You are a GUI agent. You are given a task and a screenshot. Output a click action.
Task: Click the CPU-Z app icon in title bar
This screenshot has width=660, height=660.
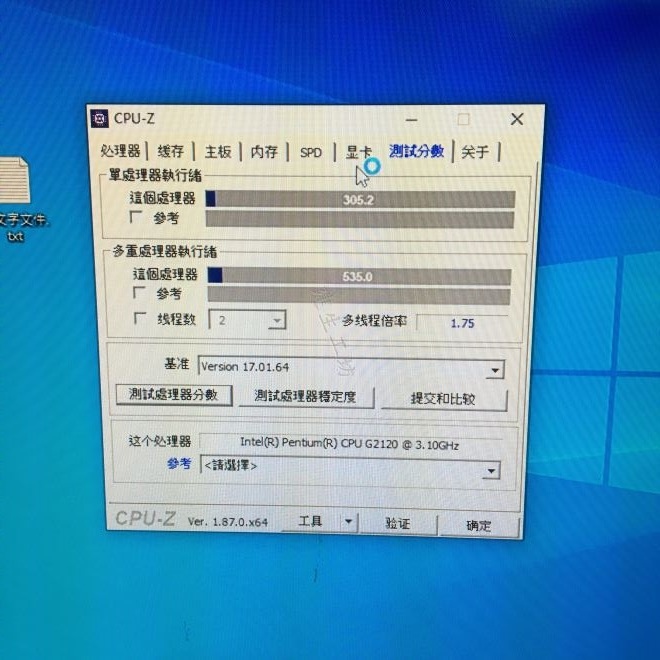[100, 119]
